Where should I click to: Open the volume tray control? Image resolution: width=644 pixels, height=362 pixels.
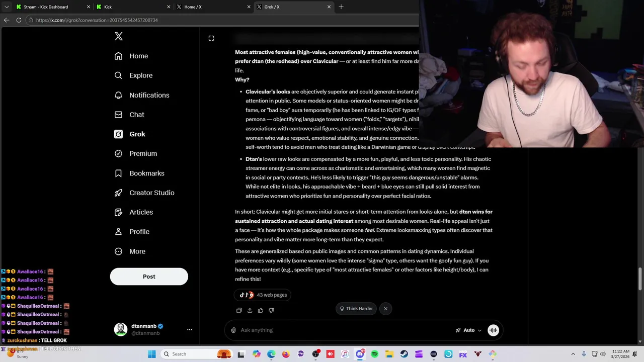tap(604, 354)
